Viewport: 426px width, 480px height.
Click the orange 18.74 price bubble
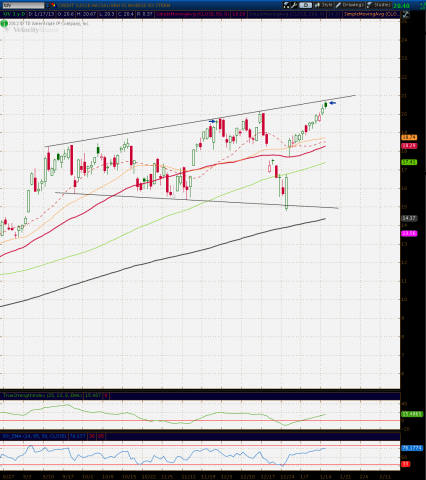[x=409, y=137]
